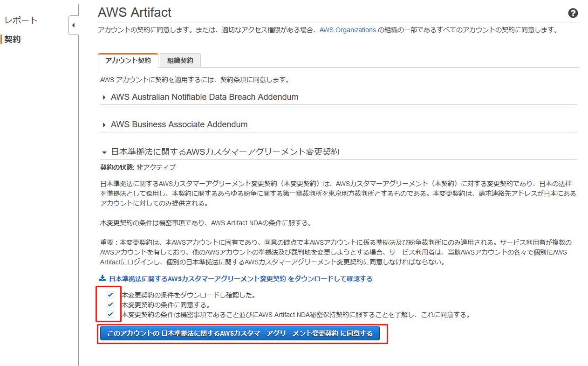Toggle the 本変更契約の条件をダウンロードし確認した checkbox

[x=110, y=295]
